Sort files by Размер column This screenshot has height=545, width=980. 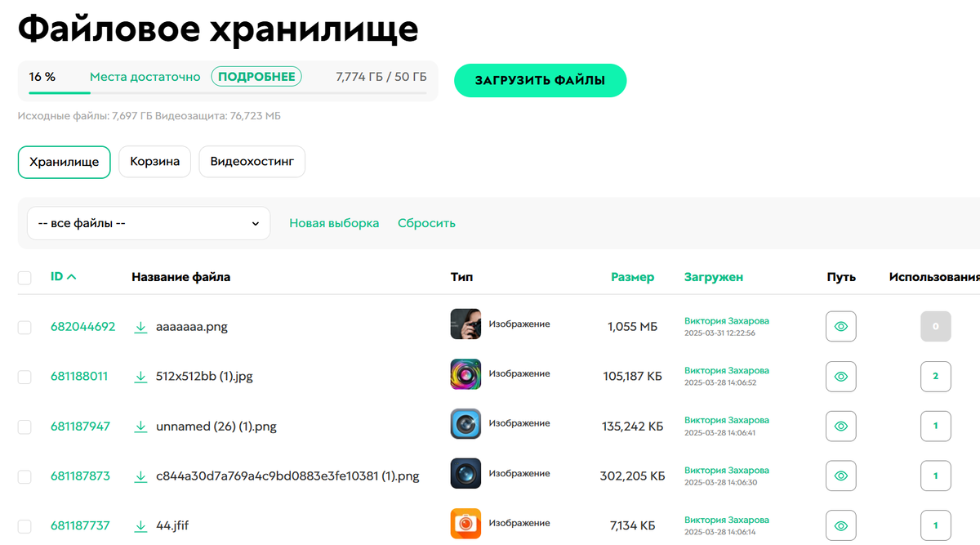click(x=632, y=277)
